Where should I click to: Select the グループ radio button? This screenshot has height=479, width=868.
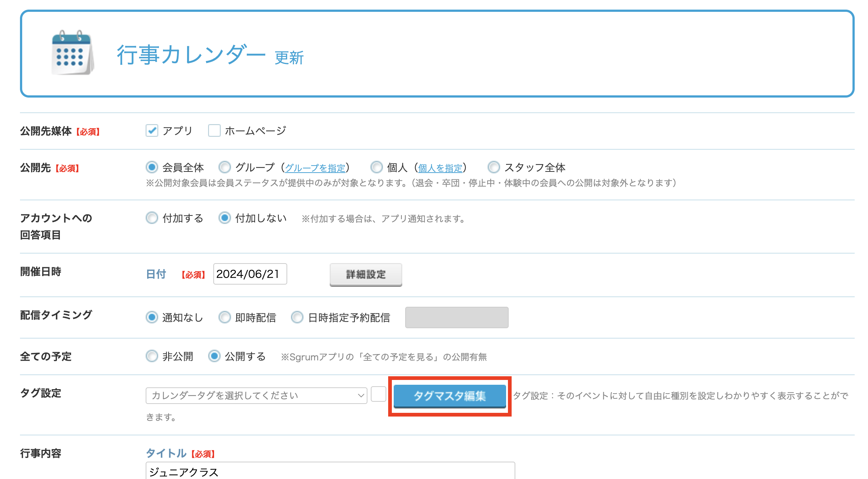[x=225, y=167]
